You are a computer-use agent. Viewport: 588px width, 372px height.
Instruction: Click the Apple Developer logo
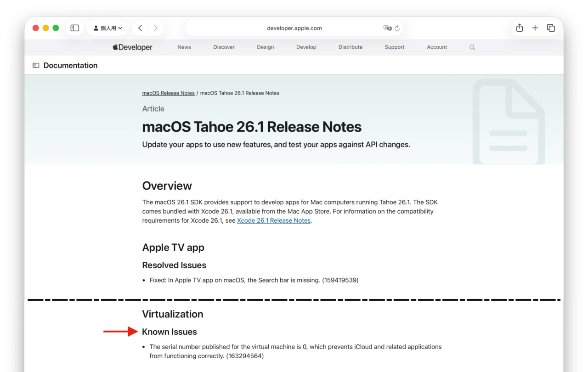(132, 47)
